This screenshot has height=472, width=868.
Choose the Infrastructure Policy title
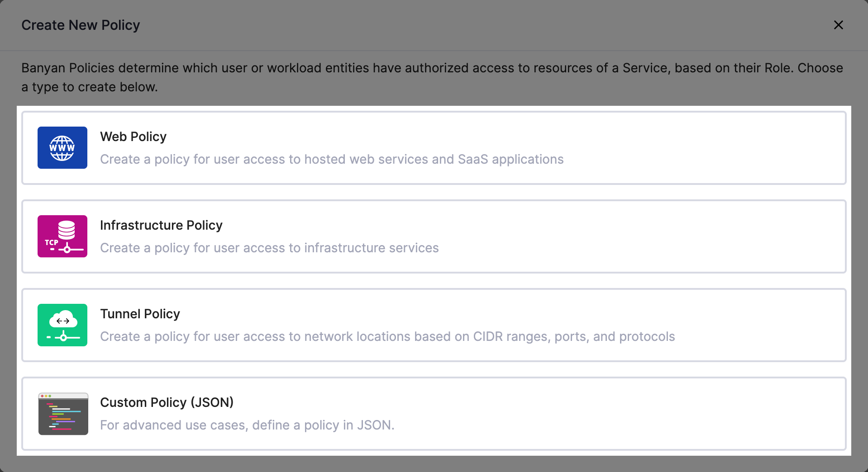161,225
